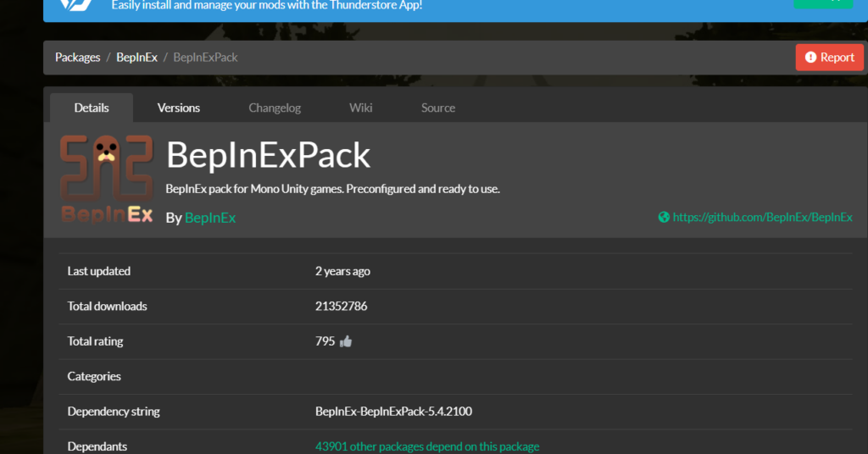Go to the Wiki tab
This screenshot has width=868, height=454.
(361, 108)
